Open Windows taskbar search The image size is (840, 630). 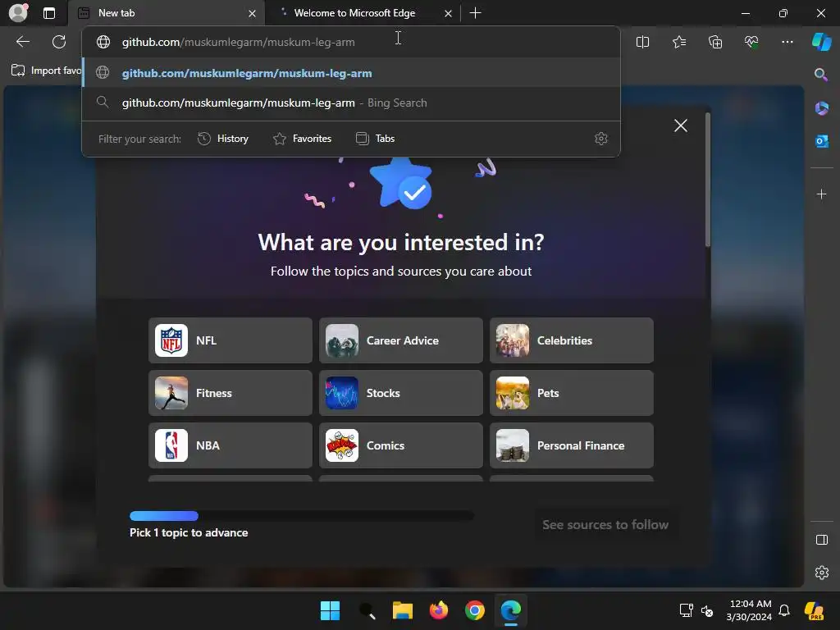tap(367, 610)
